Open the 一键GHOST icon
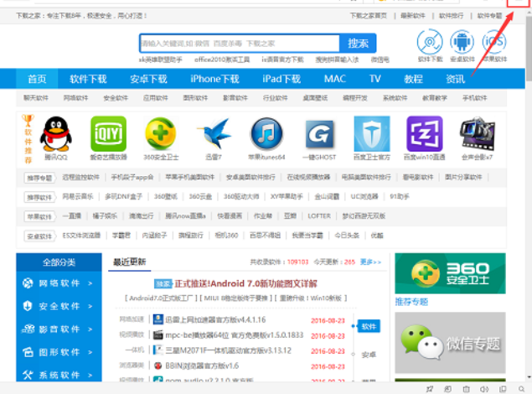Image resolution: width=532 pixels, height=394 pixels. pos(319,134)
